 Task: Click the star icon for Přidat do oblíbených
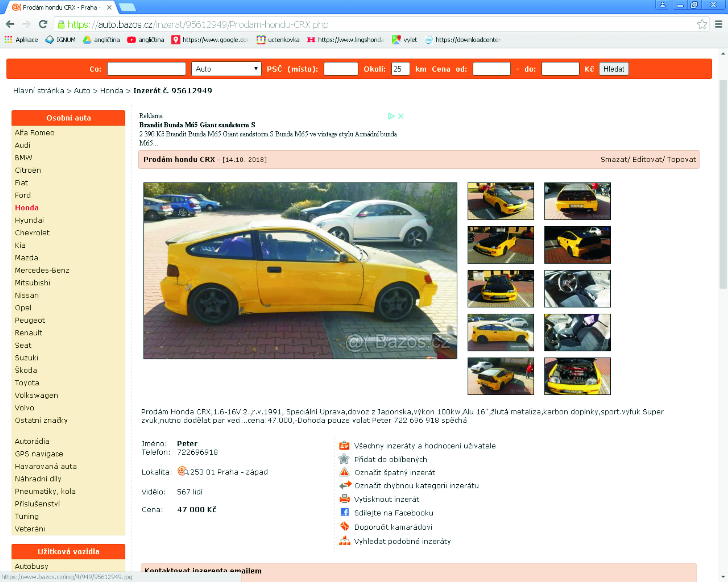coord(344,459)
